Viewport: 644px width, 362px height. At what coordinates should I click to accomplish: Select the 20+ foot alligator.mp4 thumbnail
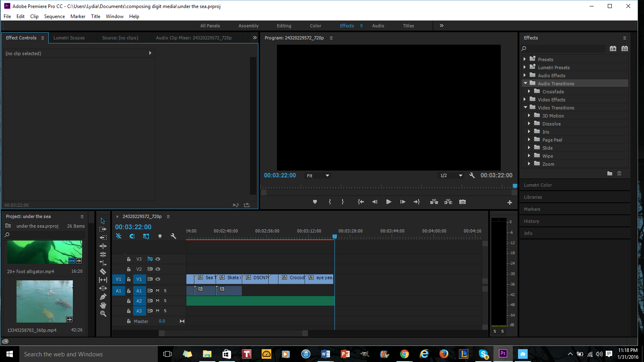click(45, 252)
